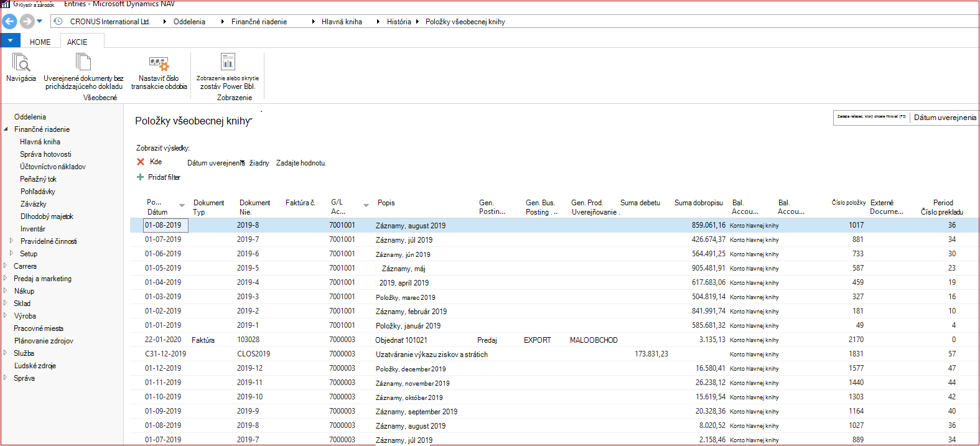Expand the Pravidelné činnosti tree node
Screen dimensions: 980x446
tap(11, 241)
